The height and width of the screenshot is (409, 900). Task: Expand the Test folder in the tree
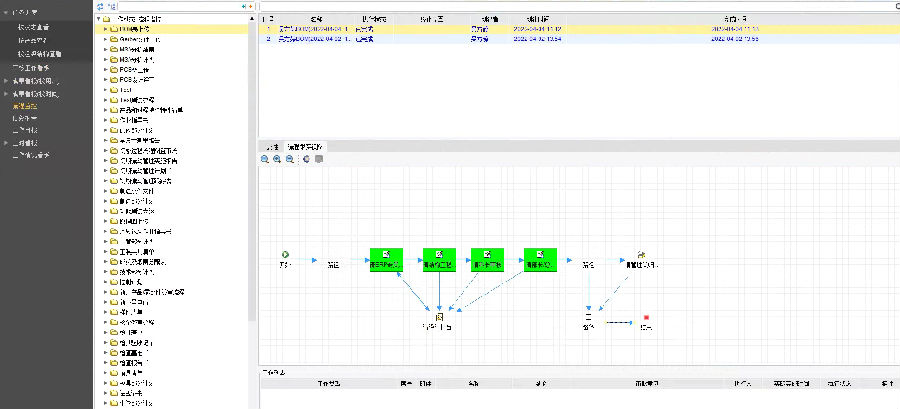pos(105,89)
